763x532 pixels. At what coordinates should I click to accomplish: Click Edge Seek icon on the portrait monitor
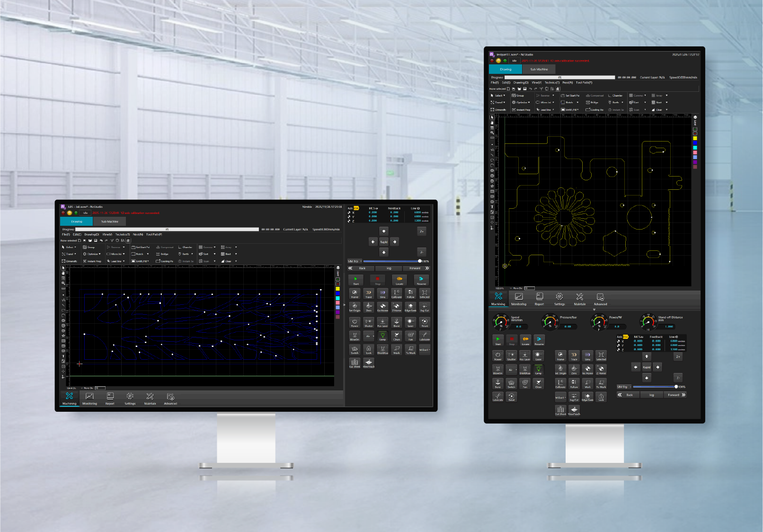point(587,397)
